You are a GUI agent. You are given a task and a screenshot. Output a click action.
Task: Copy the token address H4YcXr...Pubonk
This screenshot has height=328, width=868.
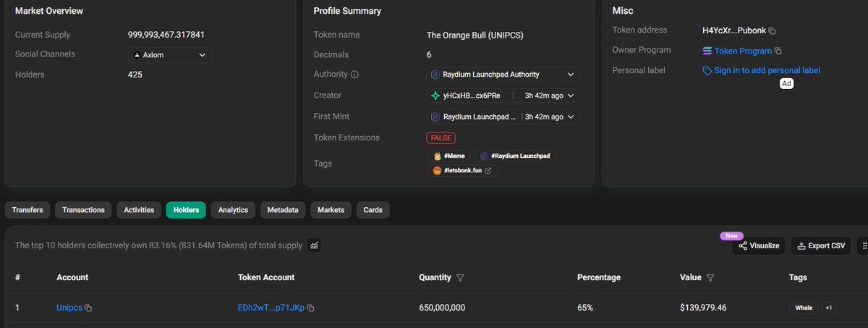(772, 30)
